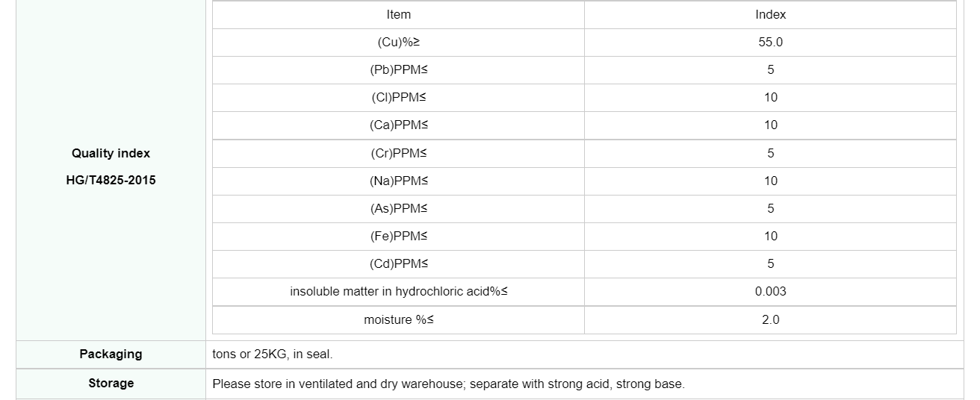
Task: Click the (Cr)PPM≤ row label
Action: coord(398,154)
